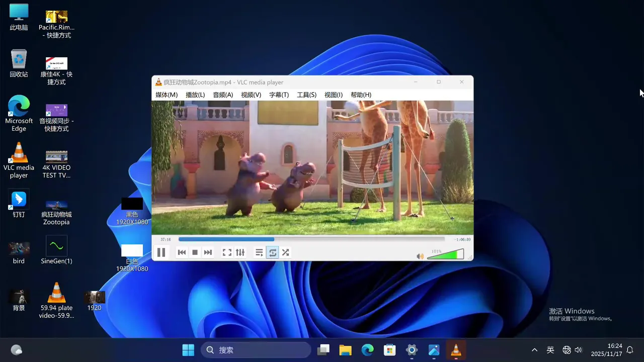
Task: Open the 播放(L) menu
Action: click(195, 95)
